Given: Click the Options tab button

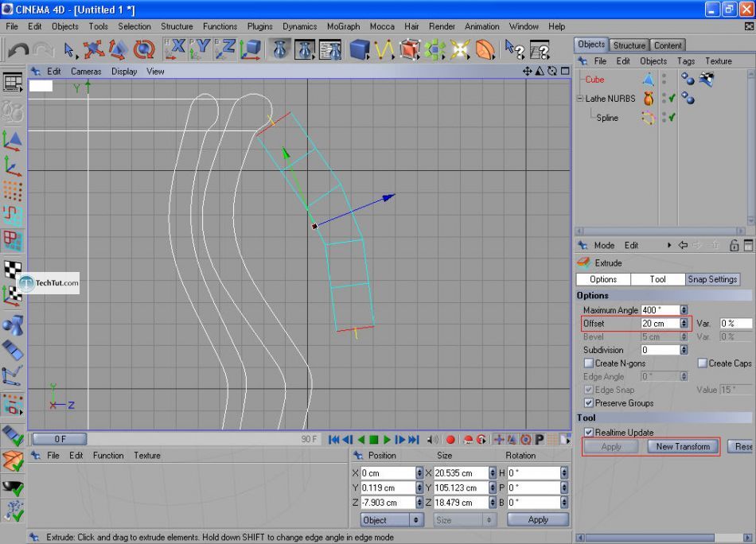Looking at the screenshot, I should [603, 279].
